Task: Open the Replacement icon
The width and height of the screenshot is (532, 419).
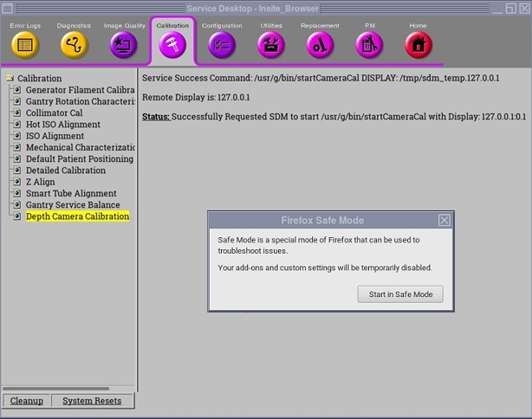Action: tap(320, 44)
